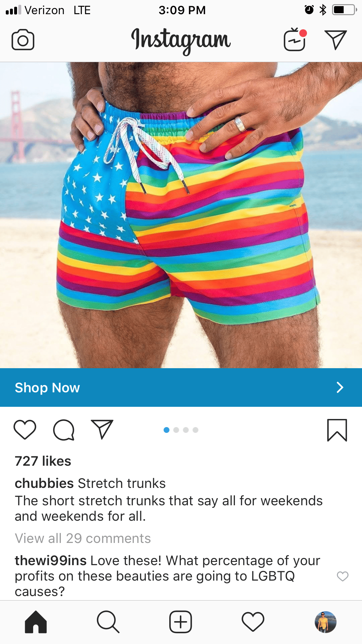Jump to second carousel dot
Viewport: 362px width, 644px height.
coord(176,430)
